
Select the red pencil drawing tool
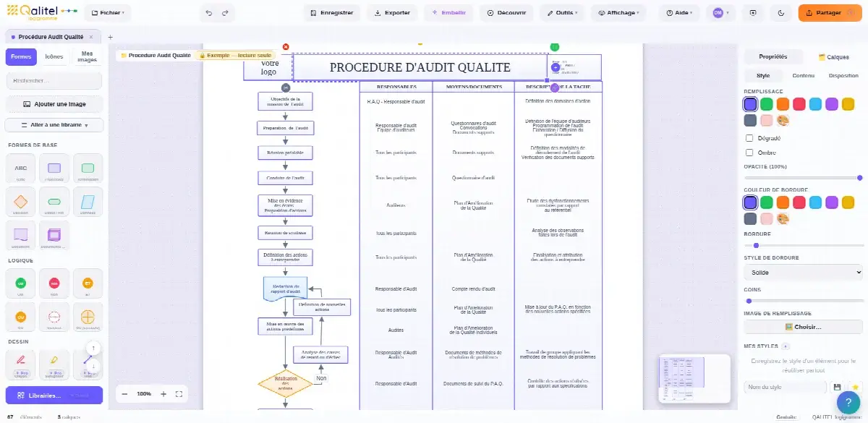pyautogui.click(x=21, y=364)
